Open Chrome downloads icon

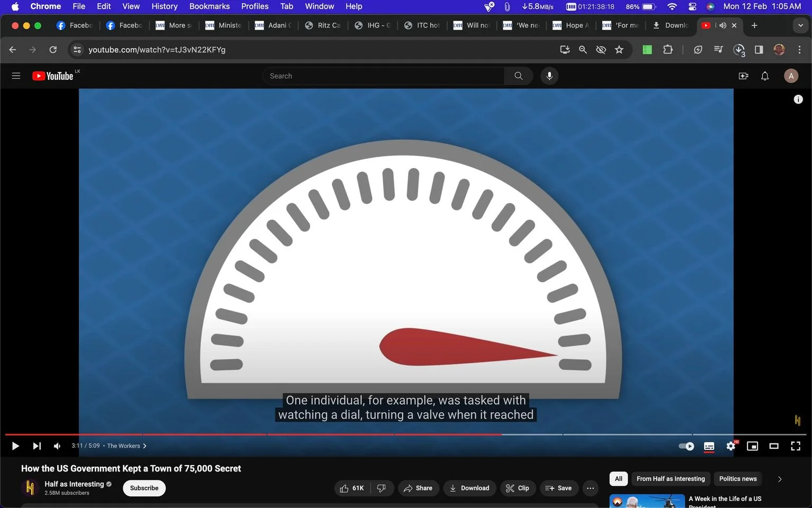[x=739, y=49]
